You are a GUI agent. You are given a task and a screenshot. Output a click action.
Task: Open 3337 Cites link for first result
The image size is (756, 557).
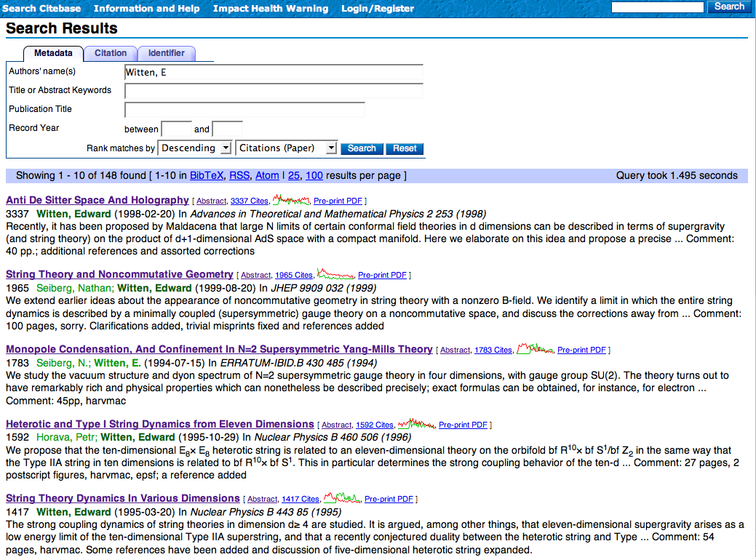(250, 201)
